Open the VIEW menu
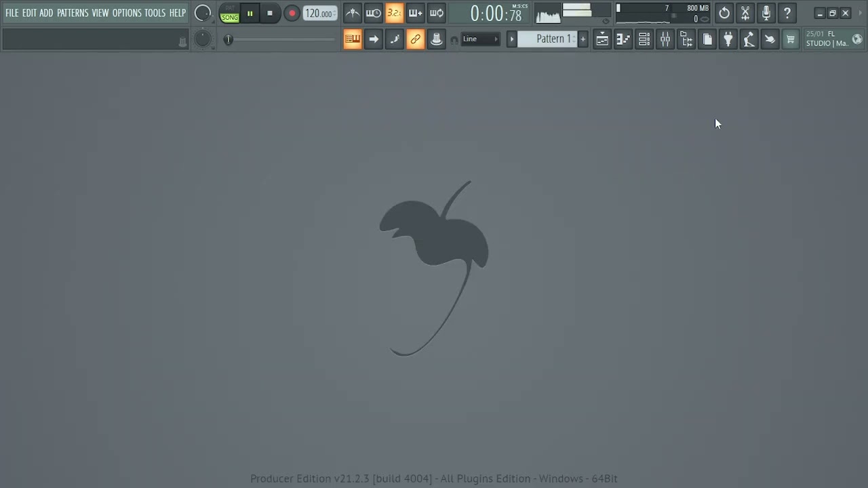This screenshot has height=488, width=868. [100, 13]
